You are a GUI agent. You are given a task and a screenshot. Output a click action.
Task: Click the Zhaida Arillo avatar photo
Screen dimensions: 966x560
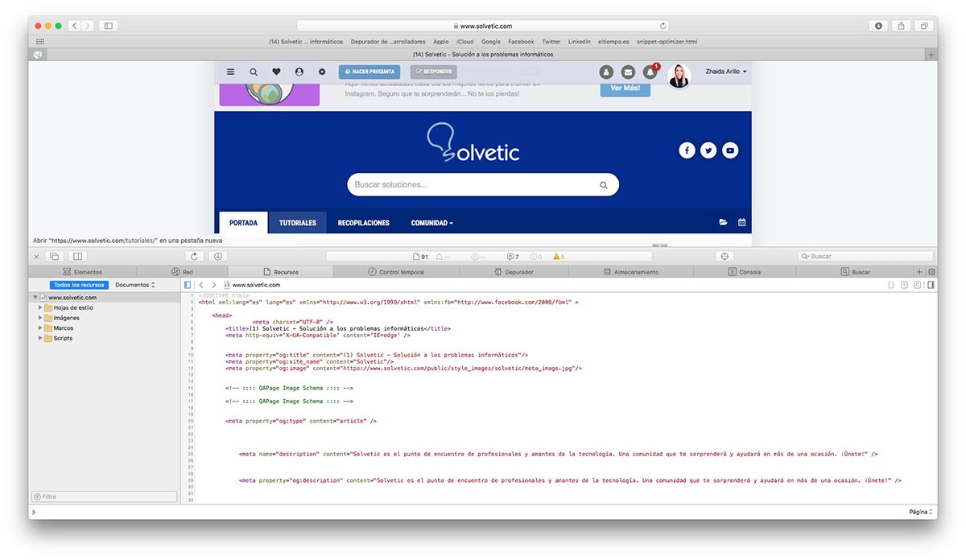679,76
